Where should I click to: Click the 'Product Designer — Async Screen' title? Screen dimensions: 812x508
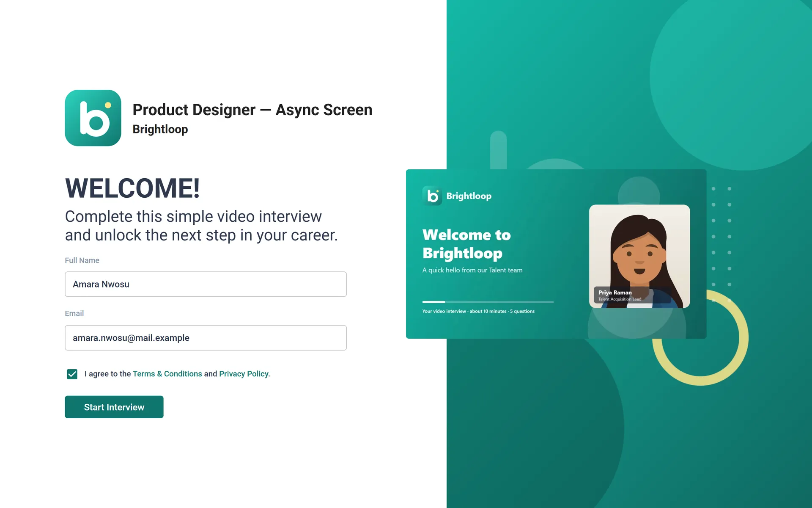point(252,110)
